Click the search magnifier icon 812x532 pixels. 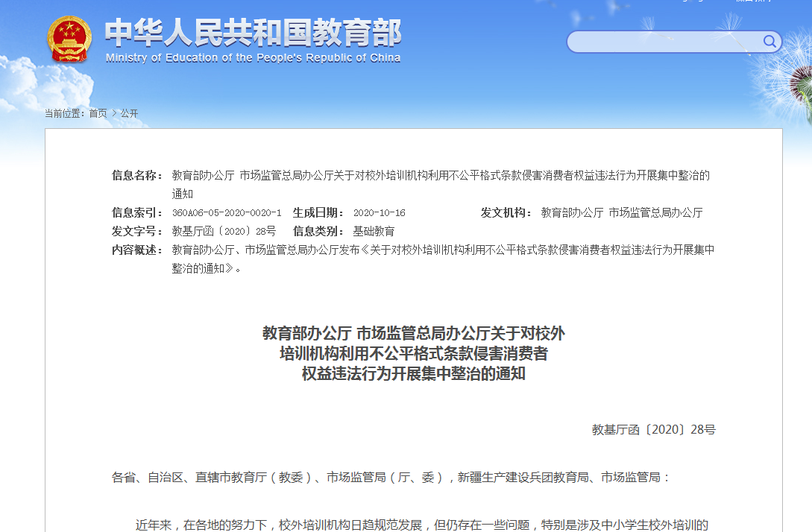tap(769, 42)
